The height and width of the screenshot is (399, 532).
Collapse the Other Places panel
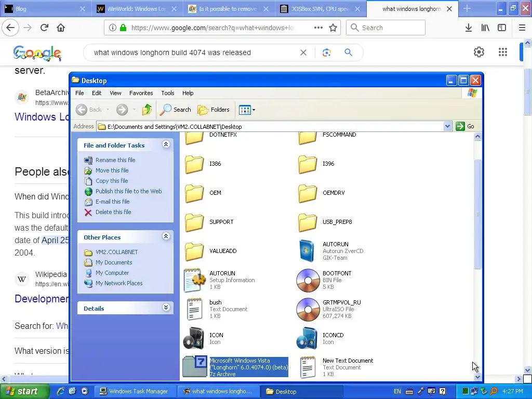(x=166, y=236)
